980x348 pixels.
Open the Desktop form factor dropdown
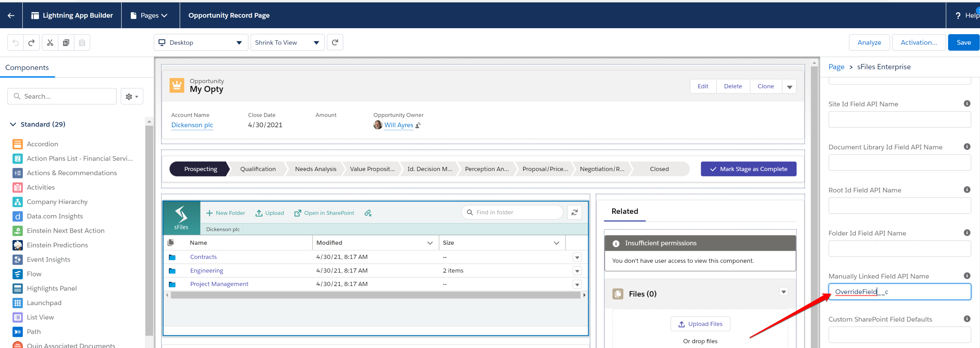tap(201, 42)
